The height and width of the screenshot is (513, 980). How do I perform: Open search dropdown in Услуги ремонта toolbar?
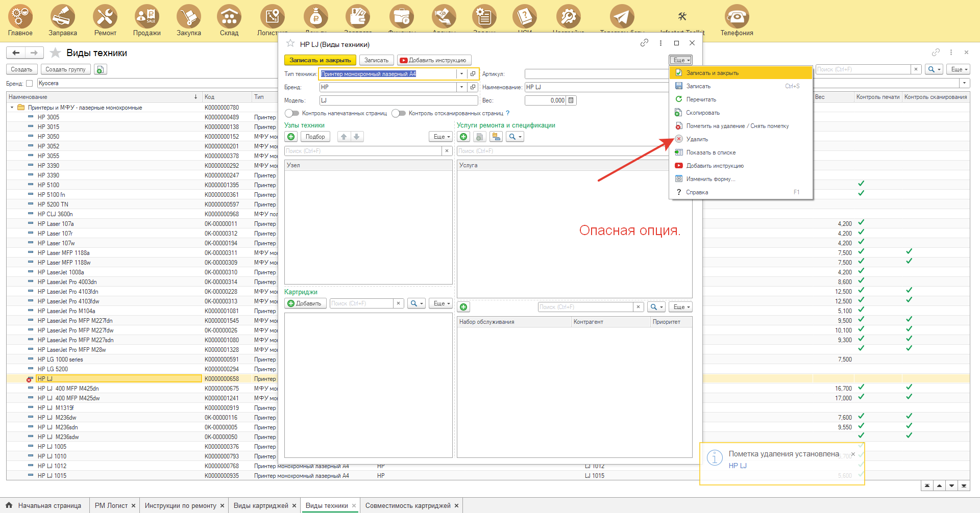coord(514,137)
